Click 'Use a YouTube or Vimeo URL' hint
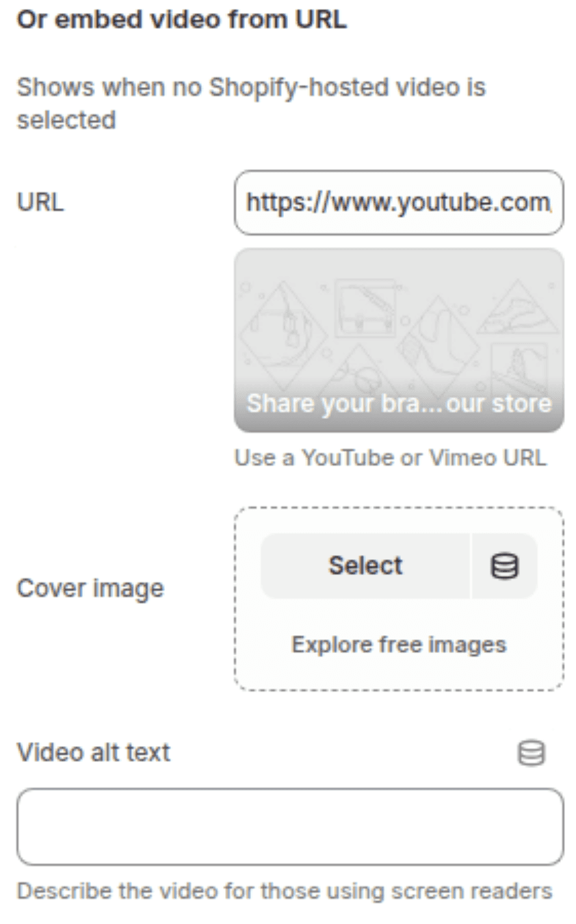 click(391, 458)
